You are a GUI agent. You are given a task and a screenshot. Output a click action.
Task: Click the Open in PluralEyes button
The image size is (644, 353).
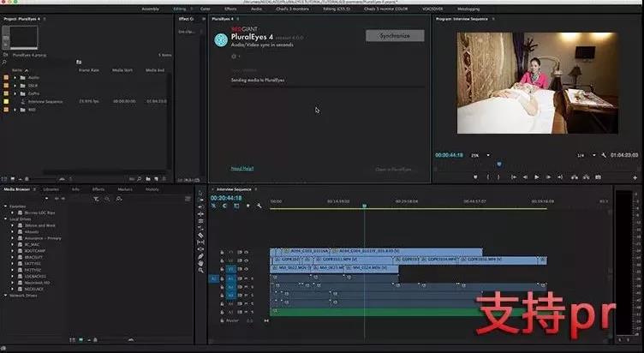click(x=393, y=170)
